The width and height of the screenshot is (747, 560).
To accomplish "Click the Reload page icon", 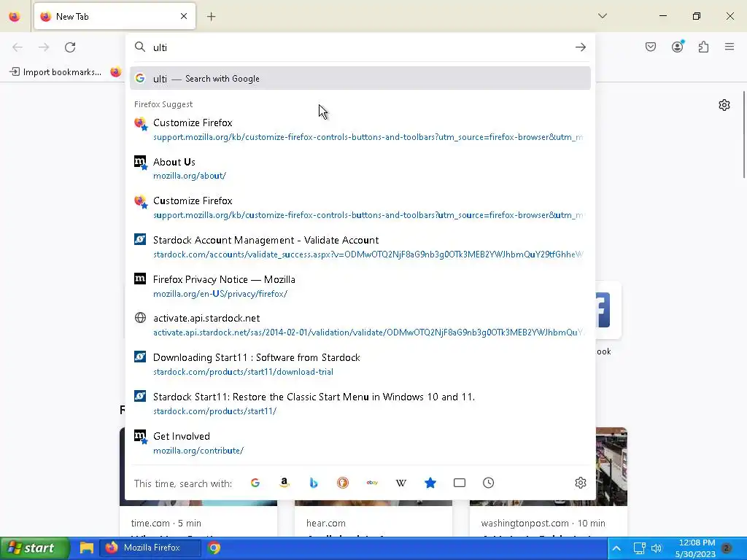I will (x=70, y=47).
